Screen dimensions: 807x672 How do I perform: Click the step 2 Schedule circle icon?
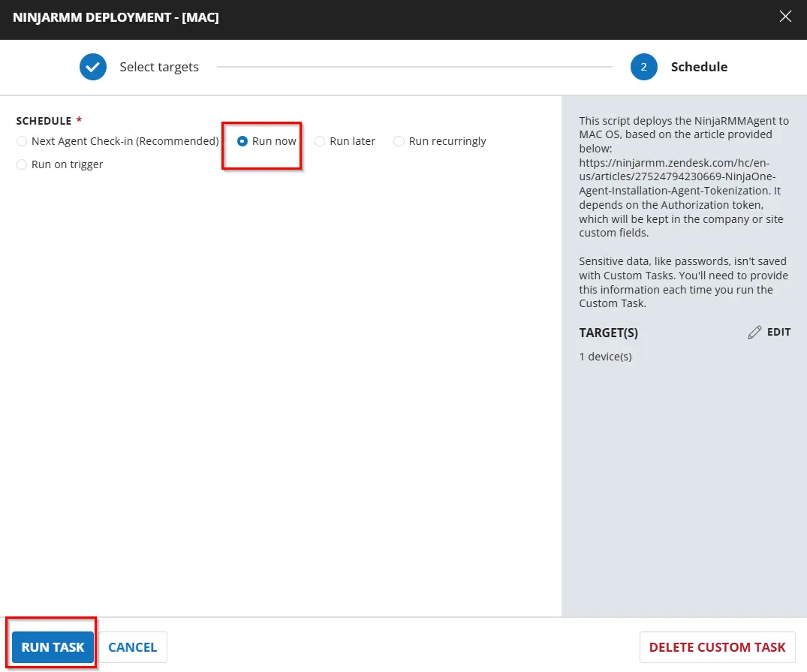pos(643,67)
